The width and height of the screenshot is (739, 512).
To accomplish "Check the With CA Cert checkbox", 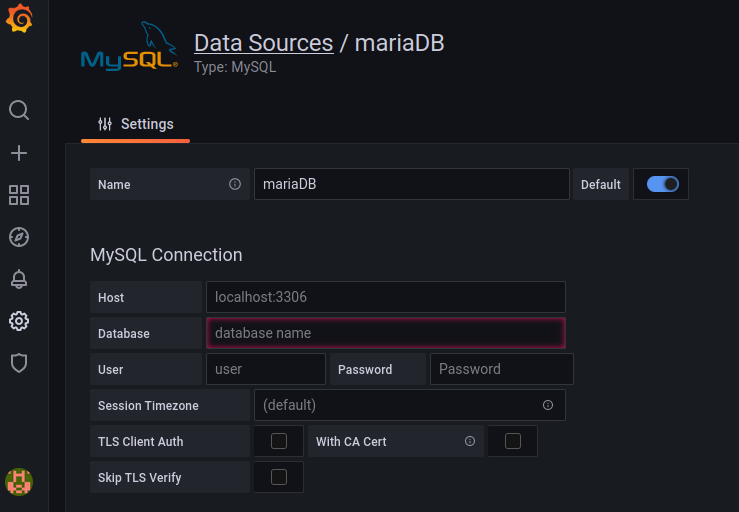I will (x=513, y=441).
